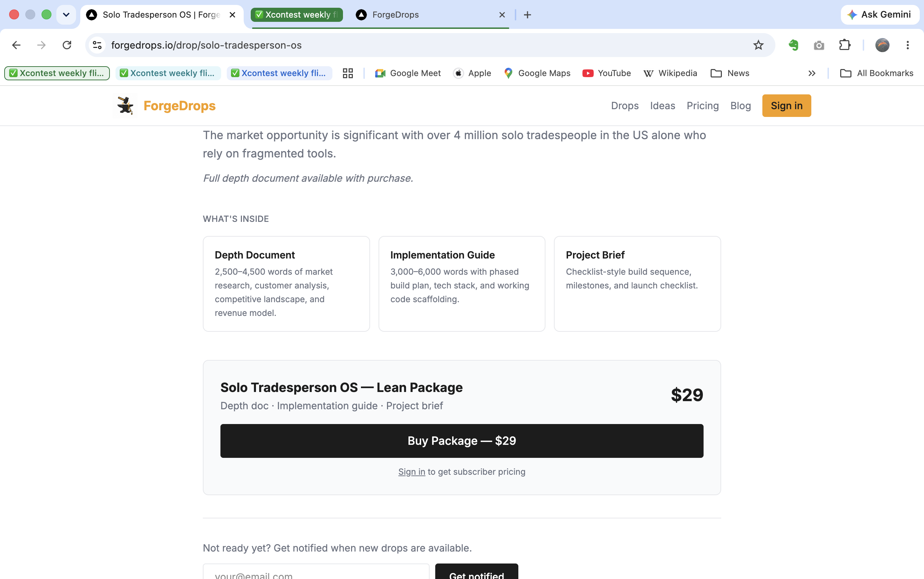This screenshot has height=579, width=924.
Task: Show more bookmarks with double chevron
Action: (x=811, y=73)
